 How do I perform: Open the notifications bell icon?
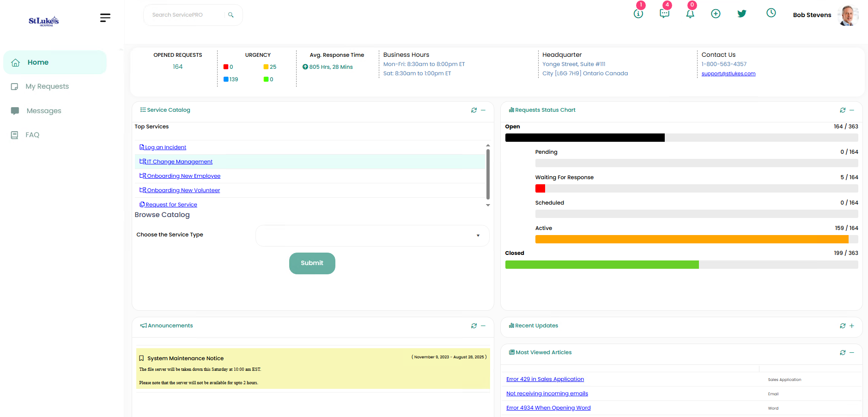(x=690, y=14)
